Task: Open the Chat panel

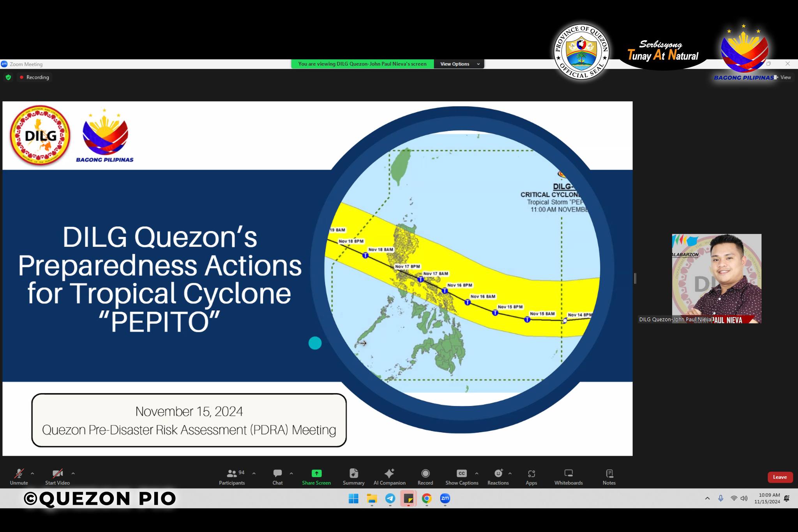Action: 277,477
